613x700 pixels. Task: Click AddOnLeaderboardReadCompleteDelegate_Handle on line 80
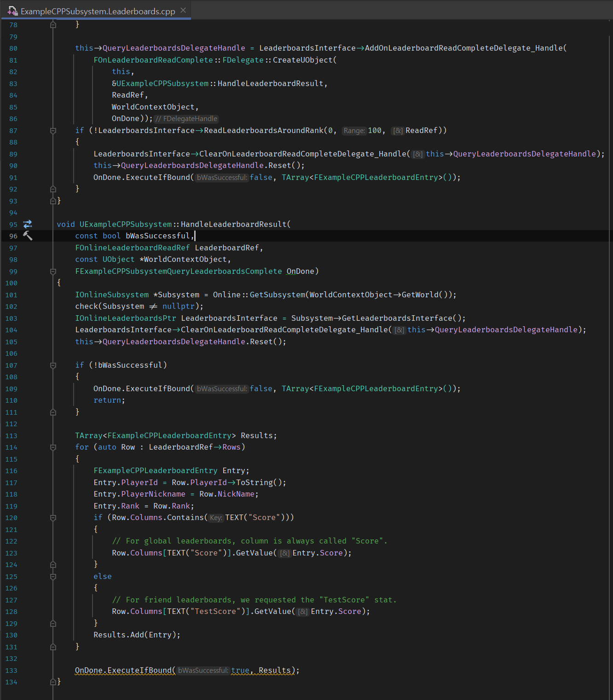tap(463, 48)
